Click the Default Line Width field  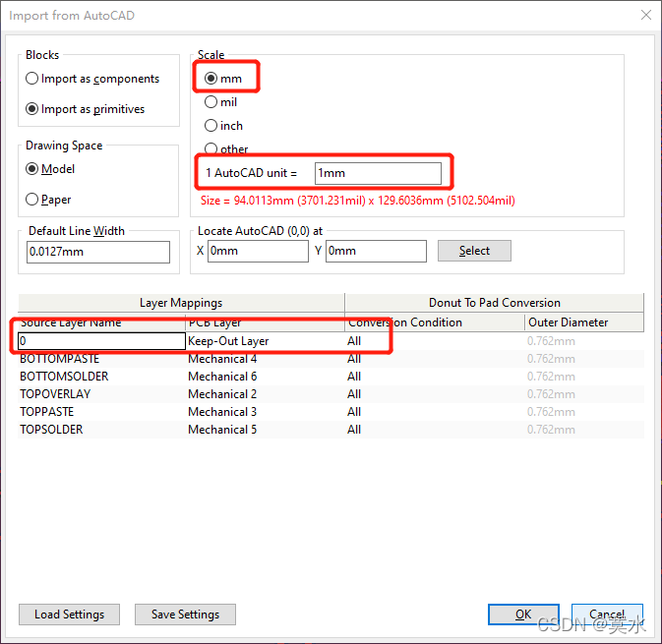(98, 252)
